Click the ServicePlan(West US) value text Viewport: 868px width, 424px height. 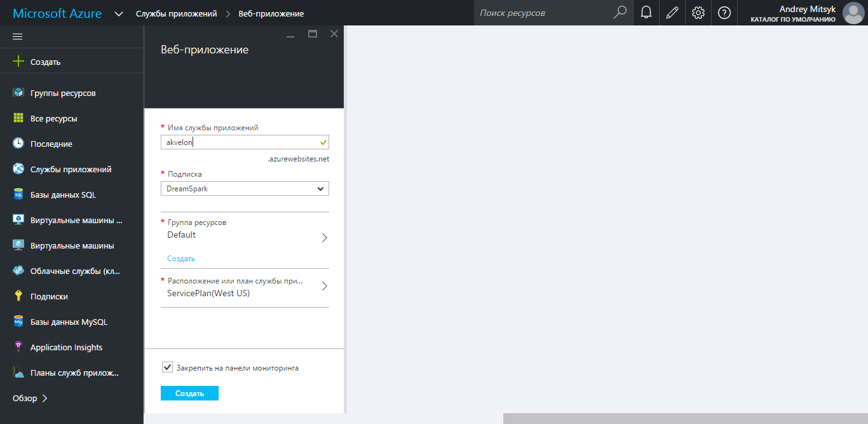pyautogui.click(x=208, y=294)
